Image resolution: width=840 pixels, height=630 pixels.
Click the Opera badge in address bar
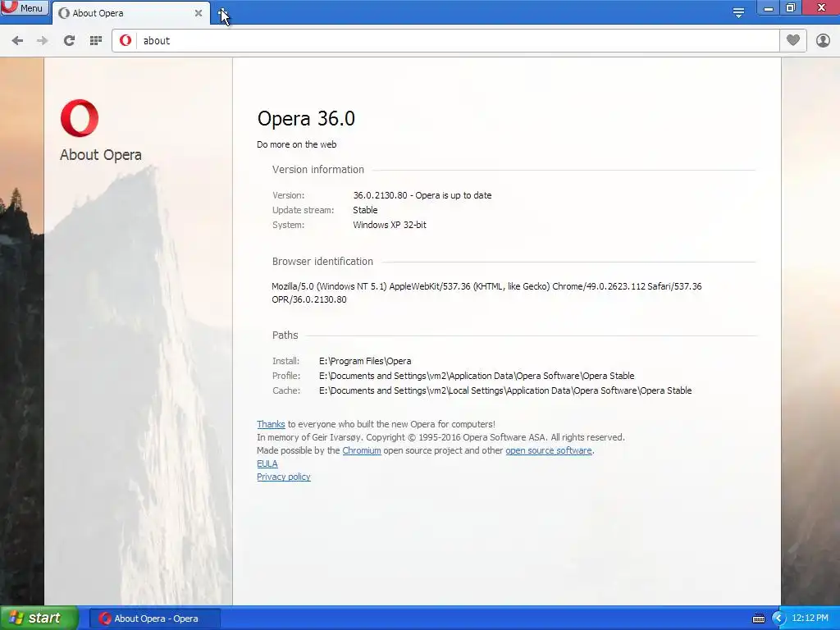click(x=126, y=41)
